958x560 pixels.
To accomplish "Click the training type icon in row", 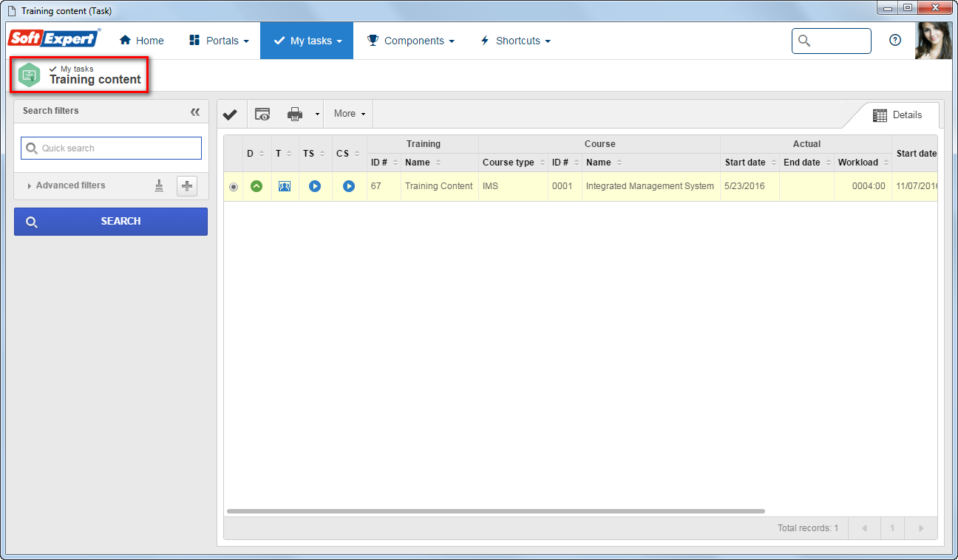I will tap(285, 186).
